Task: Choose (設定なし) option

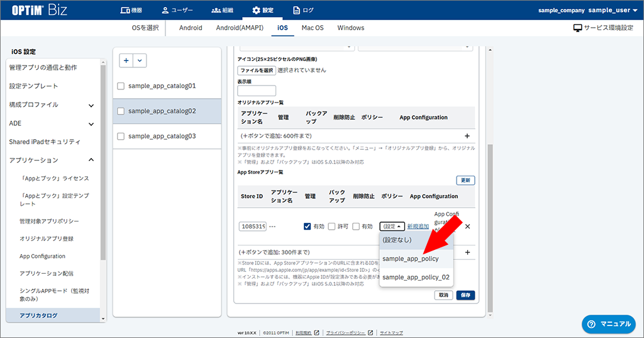Action: pos(416,240)
